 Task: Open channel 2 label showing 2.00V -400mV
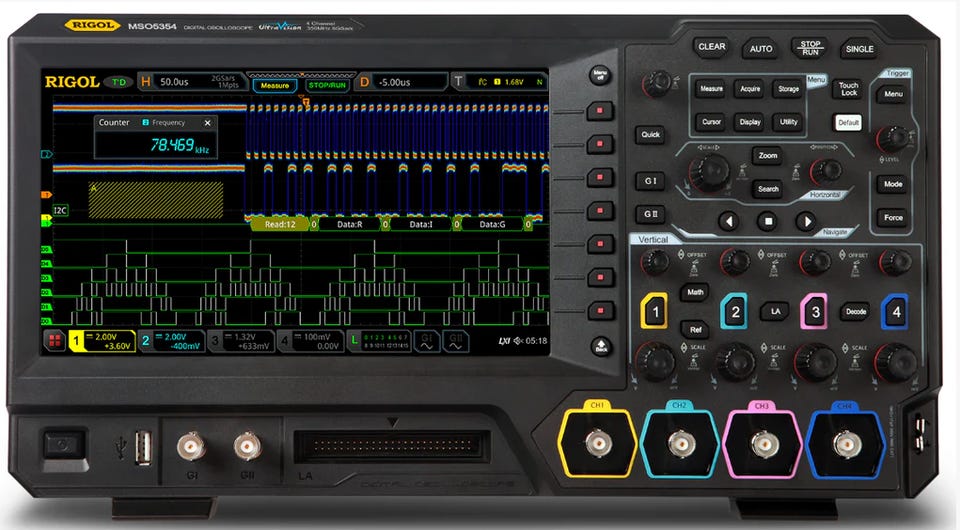point(171,342)
